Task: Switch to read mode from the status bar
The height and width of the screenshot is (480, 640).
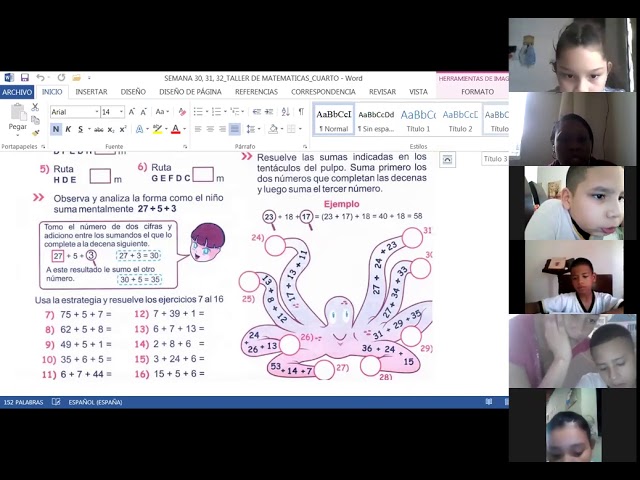Action: click(489, 402)
